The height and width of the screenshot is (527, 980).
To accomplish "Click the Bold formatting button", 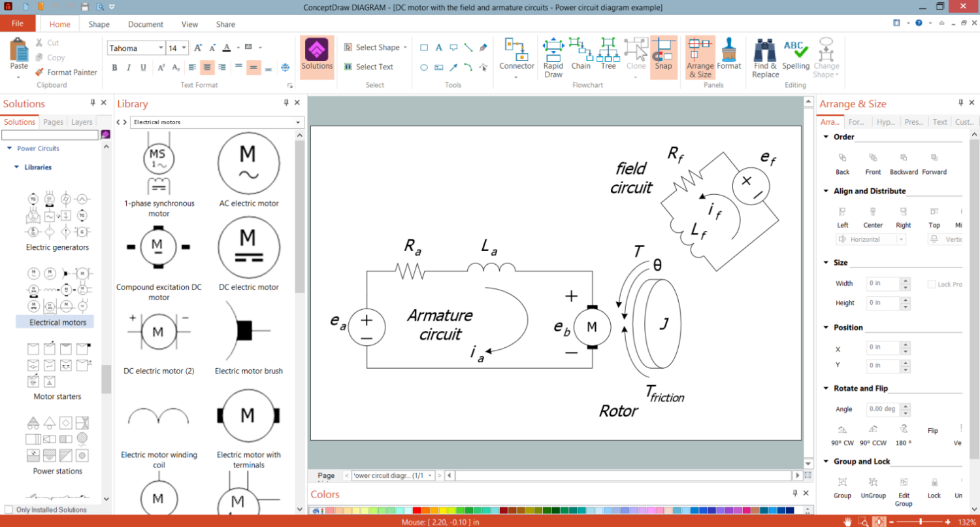I will click(x=114, y=67).
